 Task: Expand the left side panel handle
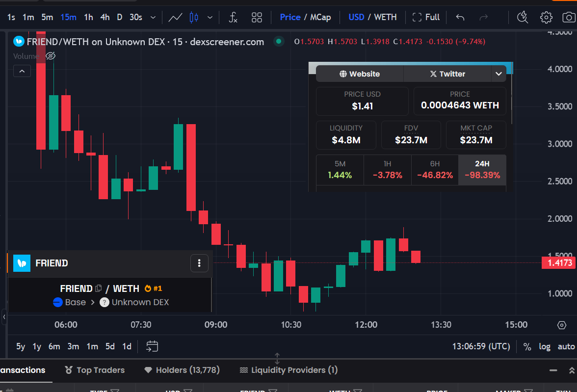4,316
